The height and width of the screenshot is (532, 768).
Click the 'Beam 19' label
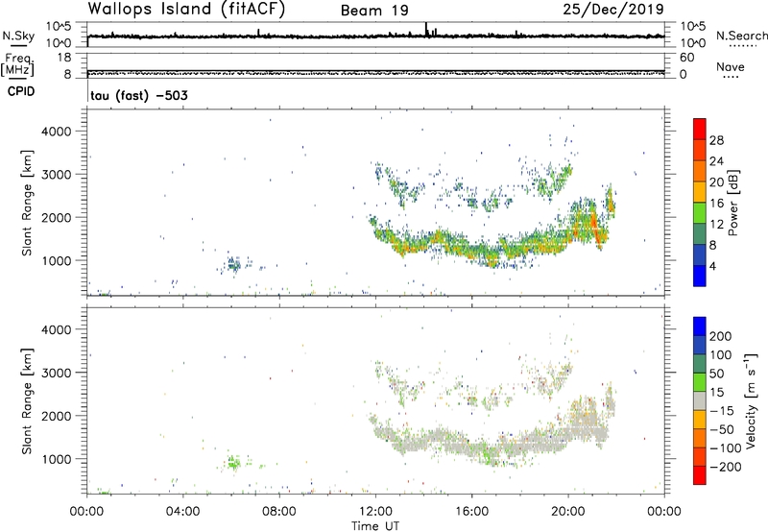pos(374,11)
